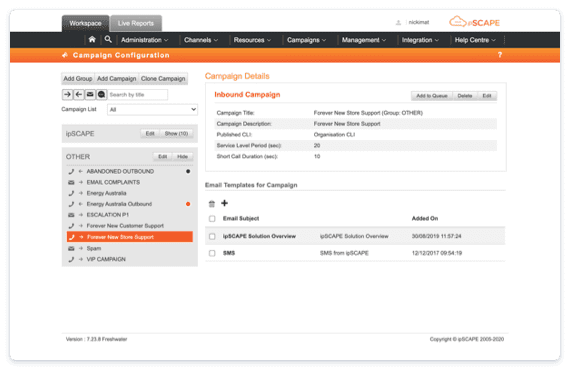
Task: Add an email template with plus icon
Action: click(224, 203)
